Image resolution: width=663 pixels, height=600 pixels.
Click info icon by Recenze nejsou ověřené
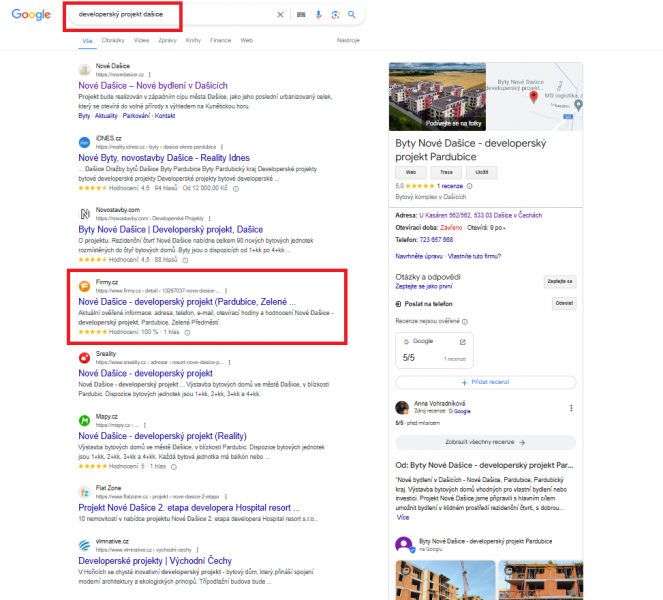(x=465, y=322)
